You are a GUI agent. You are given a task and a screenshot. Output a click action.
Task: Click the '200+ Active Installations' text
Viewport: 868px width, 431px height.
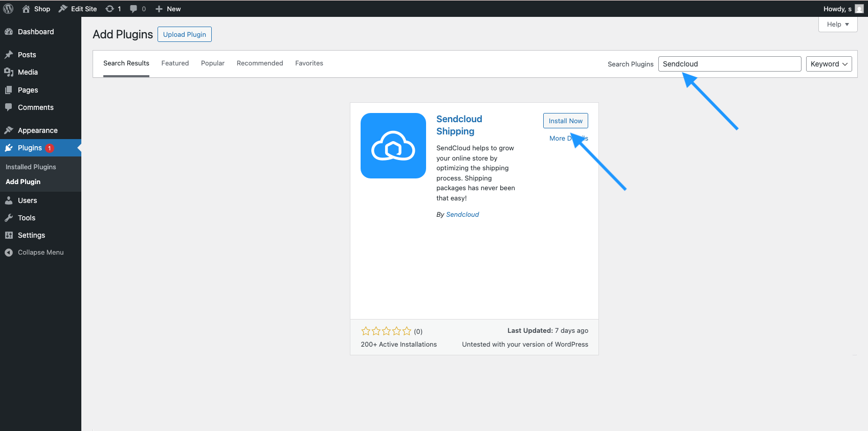click(x=399, y=345)
